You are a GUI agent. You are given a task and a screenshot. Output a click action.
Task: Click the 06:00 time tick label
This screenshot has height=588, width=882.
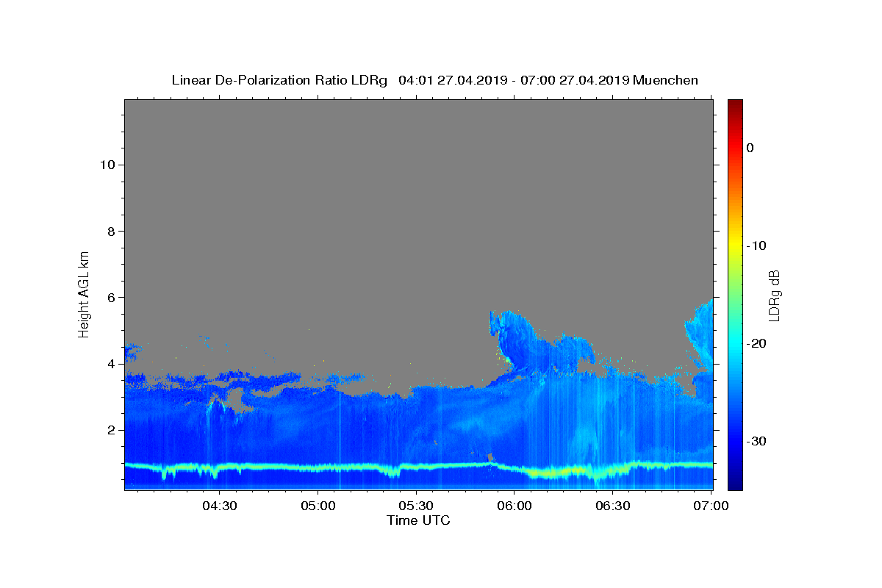[x=514, y=506]
